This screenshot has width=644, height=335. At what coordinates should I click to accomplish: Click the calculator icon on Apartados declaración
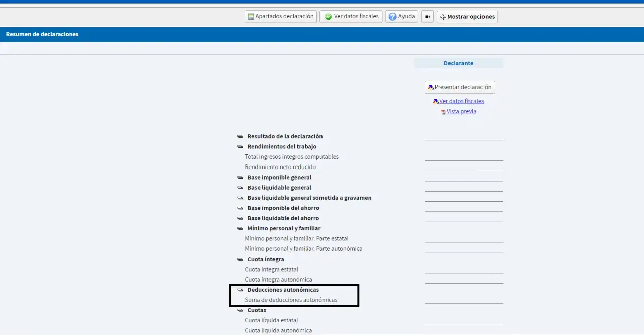pos(251,17)
